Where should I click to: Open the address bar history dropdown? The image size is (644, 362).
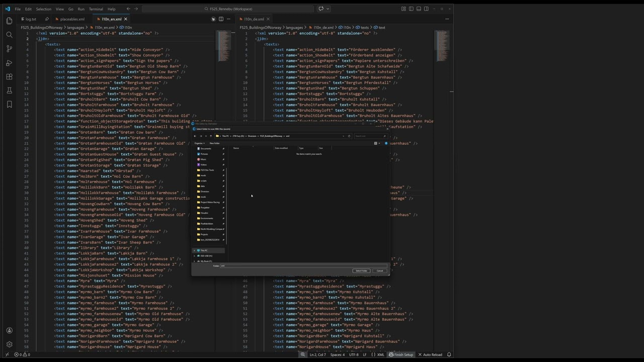click(x=343, y=136)
